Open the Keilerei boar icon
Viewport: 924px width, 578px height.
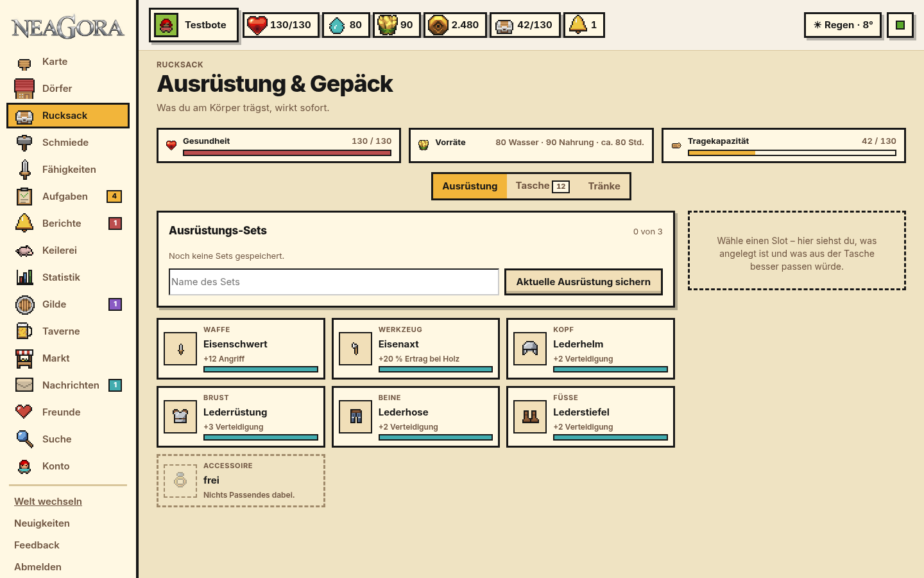[x=24, y=250]
